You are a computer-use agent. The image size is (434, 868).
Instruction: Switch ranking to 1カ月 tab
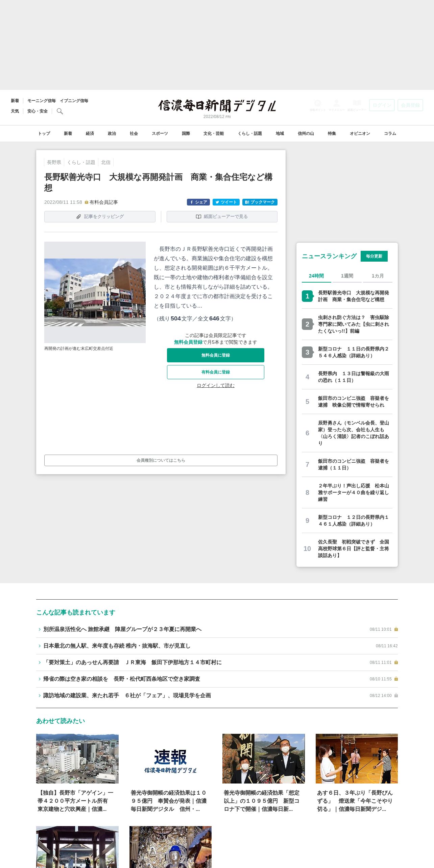378,276
